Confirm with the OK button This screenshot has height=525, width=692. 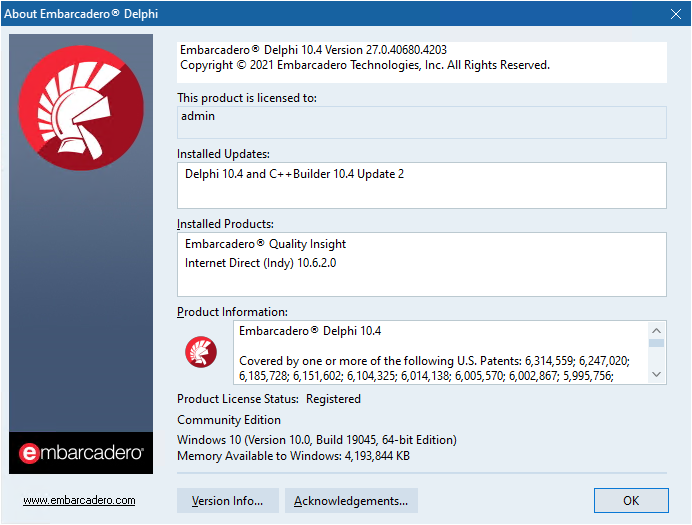[631, 501]
